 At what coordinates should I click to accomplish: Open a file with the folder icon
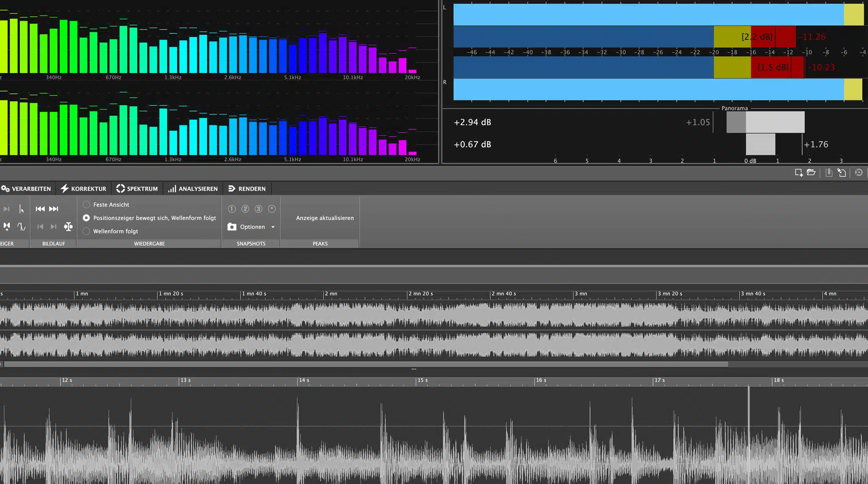coord(811,172)
